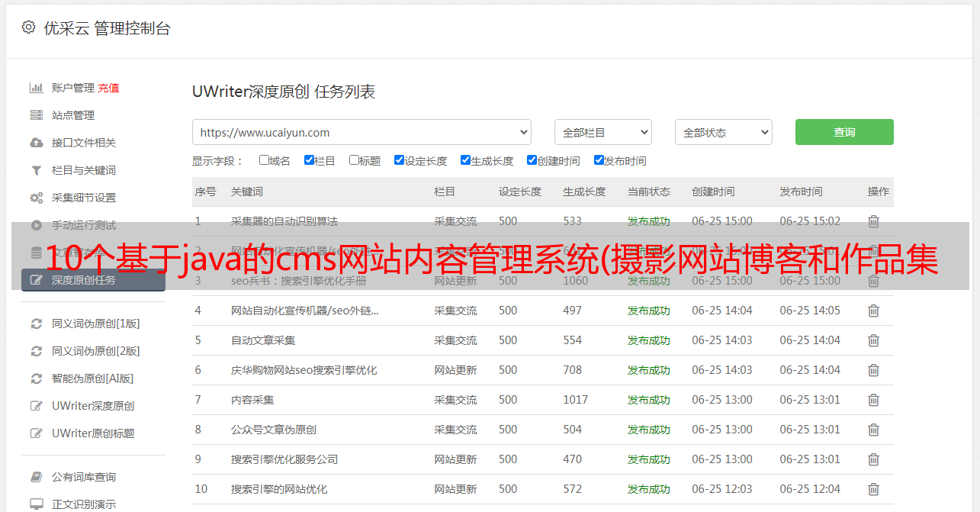Click the 发布时间 column header

pyautogui.click(x=801, y=192)
